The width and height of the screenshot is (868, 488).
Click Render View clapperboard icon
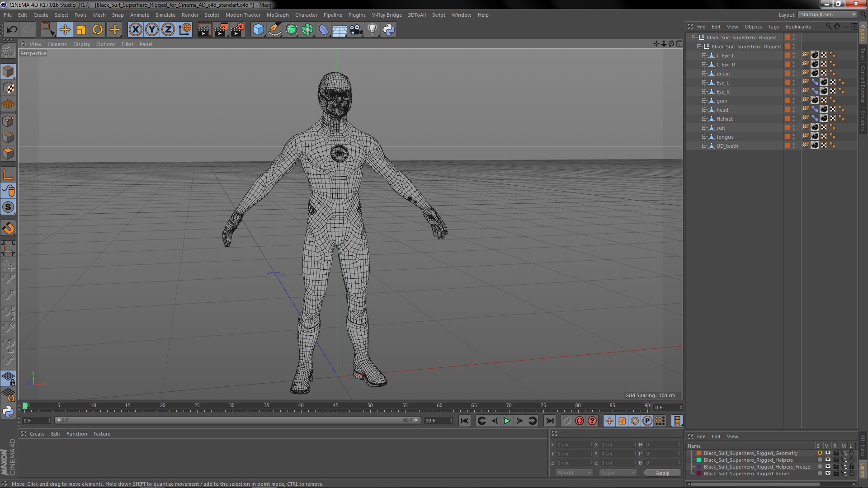coord(204,30)
